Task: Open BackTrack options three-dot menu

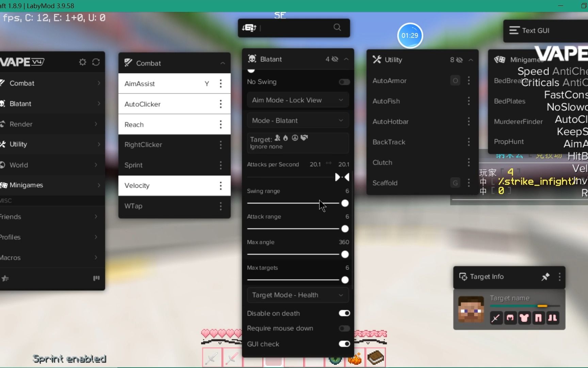Action: pyautogui.click(x=469, y=142)
